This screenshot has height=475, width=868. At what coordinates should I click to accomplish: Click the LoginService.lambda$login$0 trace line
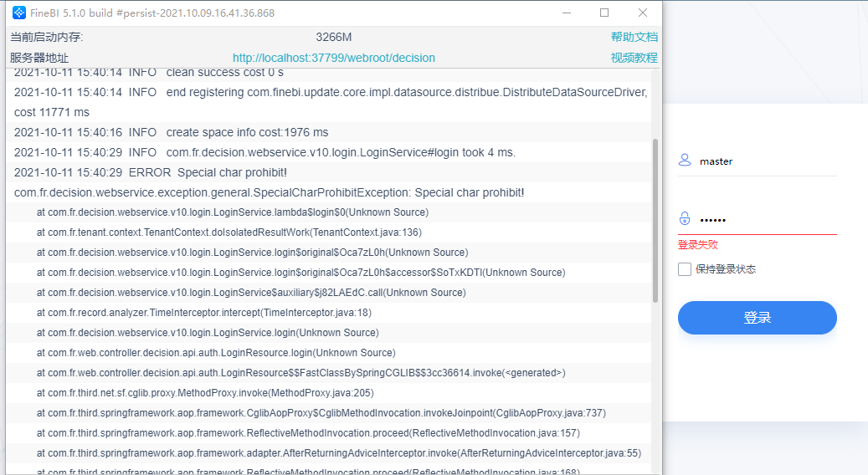coord(233,212)
